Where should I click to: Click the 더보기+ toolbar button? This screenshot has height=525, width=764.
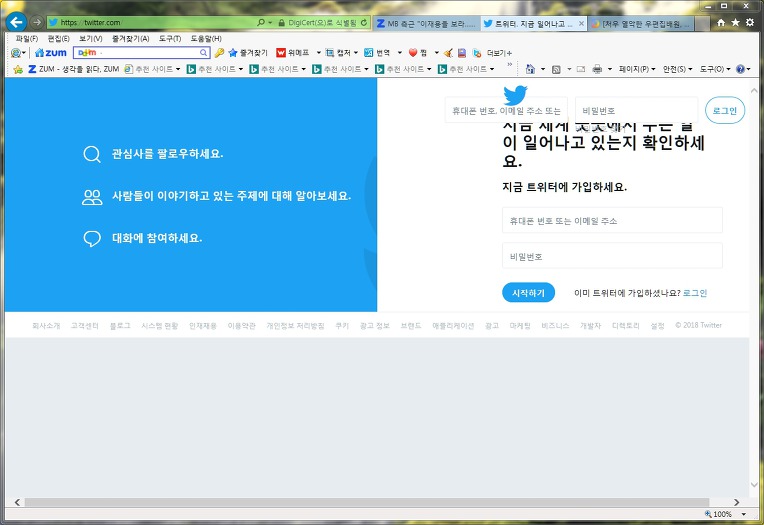(499, 53)
